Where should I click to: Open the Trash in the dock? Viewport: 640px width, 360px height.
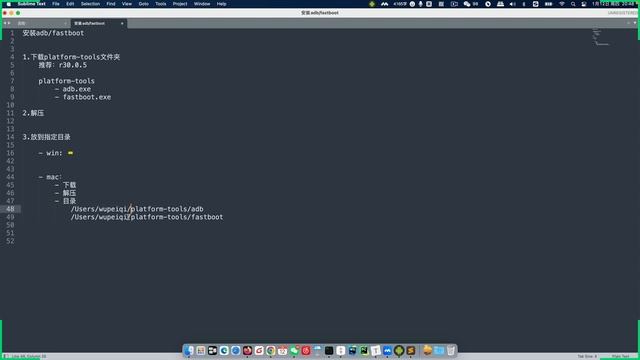coord(451,350)
